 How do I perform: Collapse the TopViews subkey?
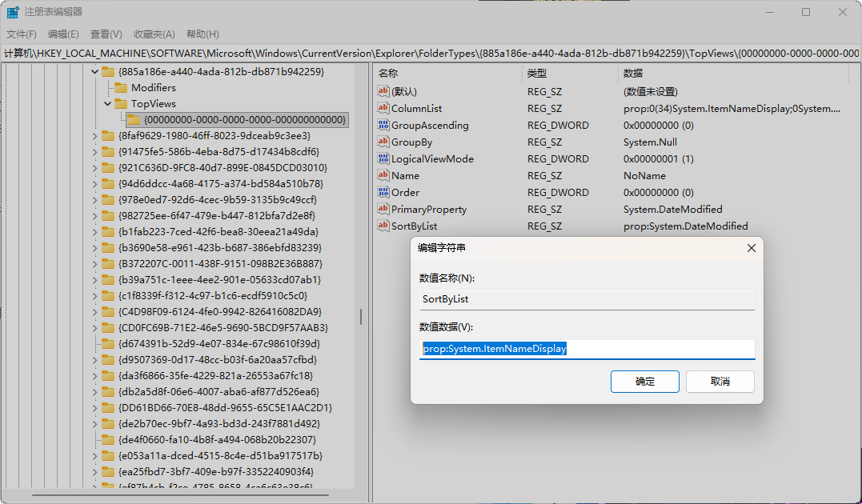click(x=108, y=103)
